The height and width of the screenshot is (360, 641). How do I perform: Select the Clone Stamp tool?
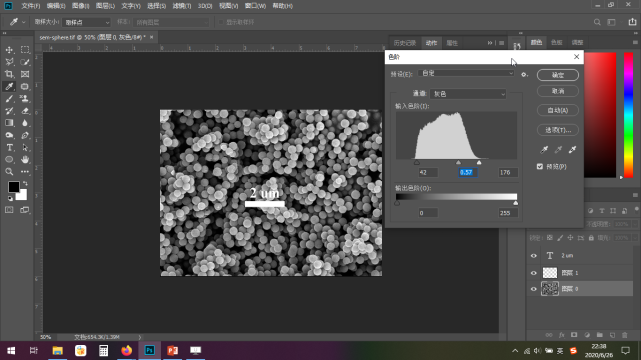pyautogui.click(x=25, y=98)
